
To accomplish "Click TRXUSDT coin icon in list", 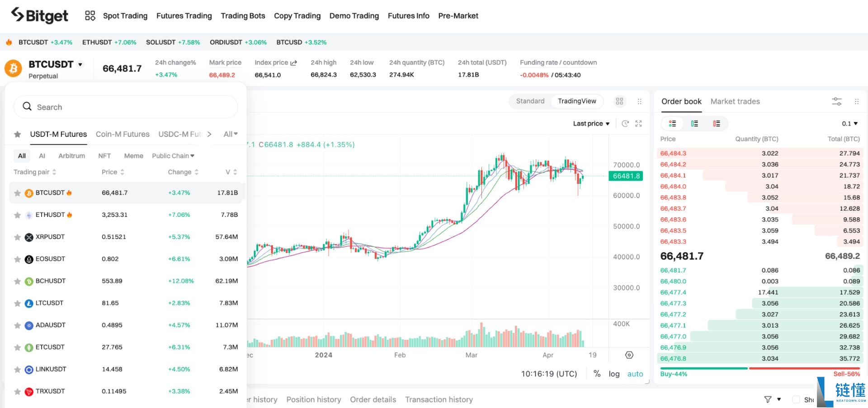I will click(29, 392).
